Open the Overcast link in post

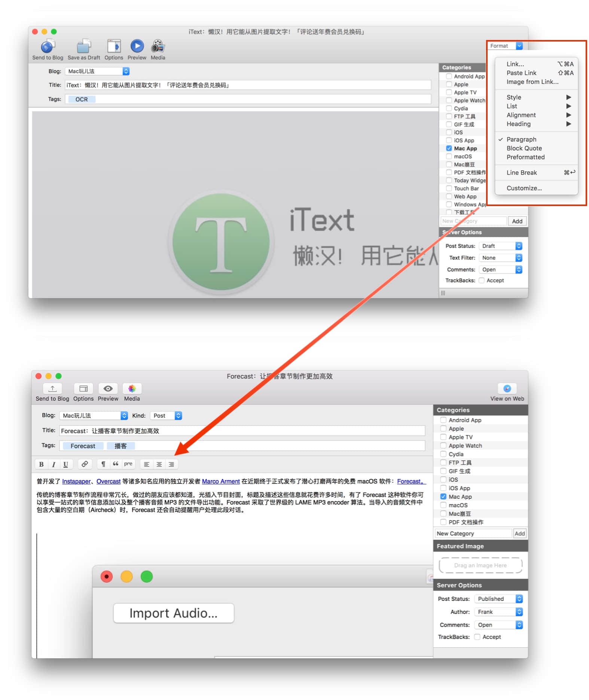tap(109, 482)
